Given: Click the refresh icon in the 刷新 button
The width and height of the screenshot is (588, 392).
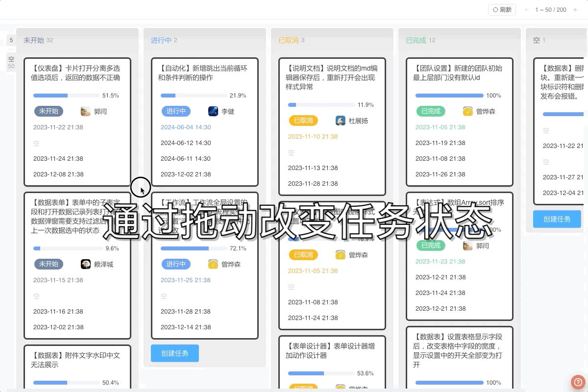Looking at the screenshot, I should tap(496, 9).
